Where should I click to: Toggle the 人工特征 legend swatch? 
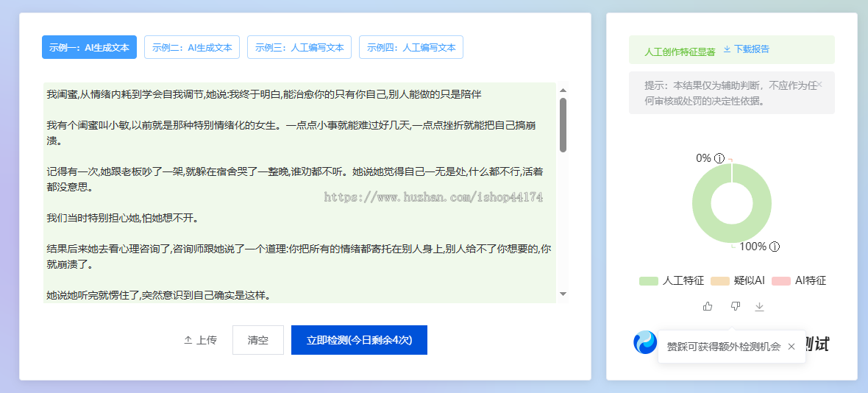point(648,281)
